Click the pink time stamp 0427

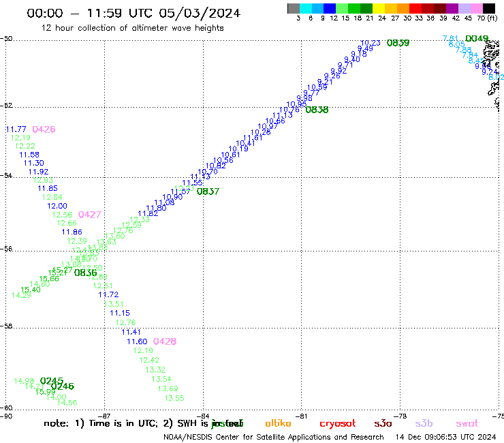tap(90, 215)
